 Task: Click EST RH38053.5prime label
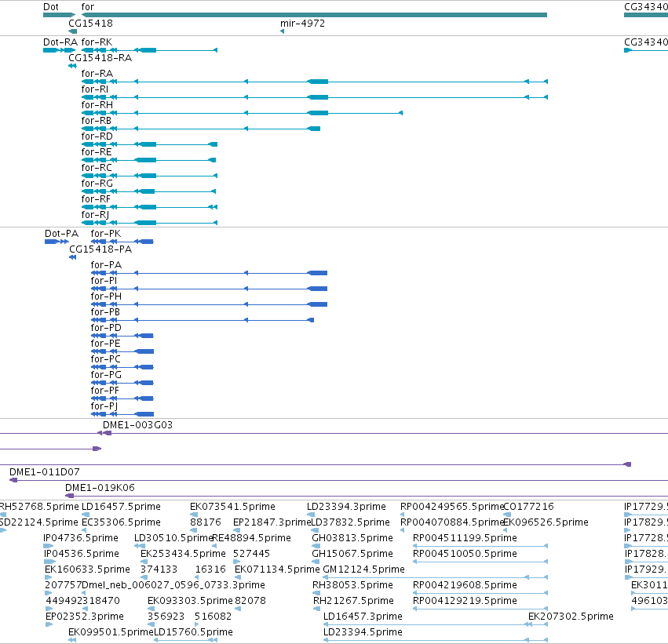point(352,586)
